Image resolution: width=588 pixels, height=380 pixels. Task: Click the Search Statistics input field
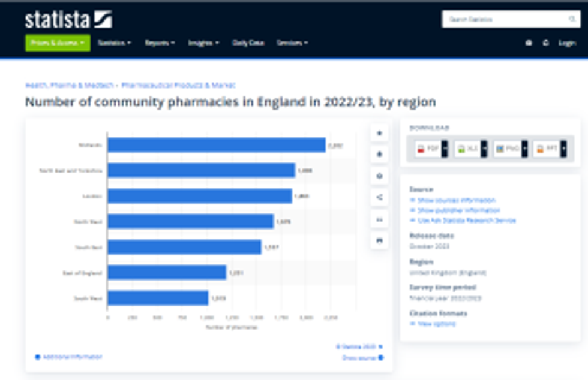tap(504, 20)
